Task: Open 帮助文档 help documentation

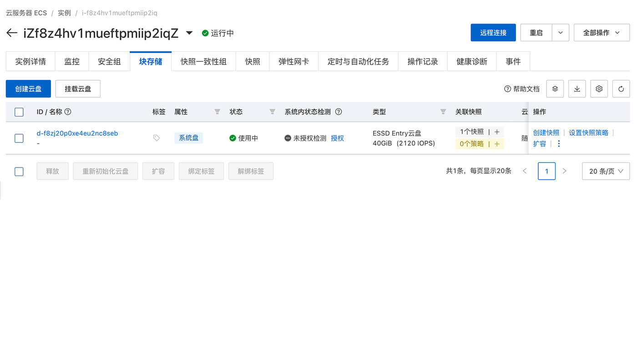Action: pyautogui.click(x=522, y=89)
